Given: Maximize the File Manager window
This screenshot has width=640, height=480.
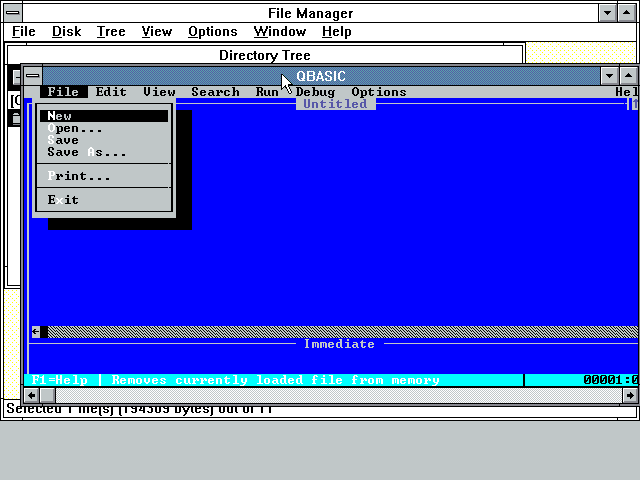Looking at the screenshot, I should point(627,13).
